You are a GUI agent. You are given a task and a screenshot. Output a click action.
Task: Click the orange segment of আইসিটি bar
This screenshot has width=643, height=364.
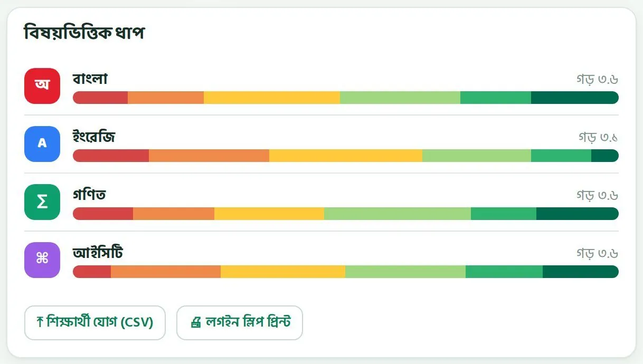(x=166, y=272)
